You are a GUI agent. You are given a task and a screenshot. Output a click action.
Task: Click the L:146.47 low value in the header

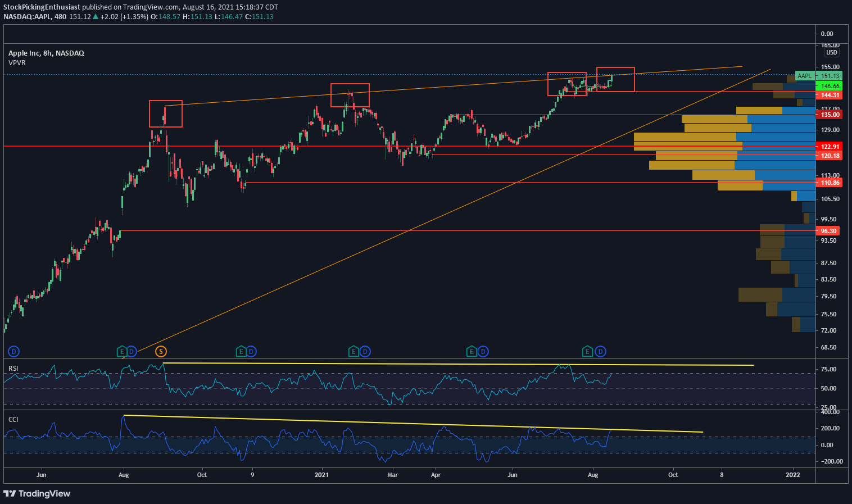pyautogui.click(x=229, y=17)
